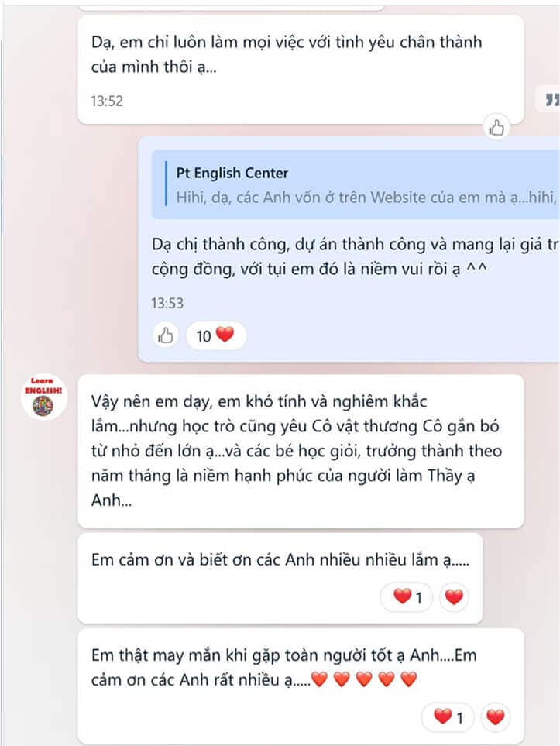560x746 pixels.
Task: Click heart count under 'Em cảm ơn và biết ơn'
Action: (407, 596)
